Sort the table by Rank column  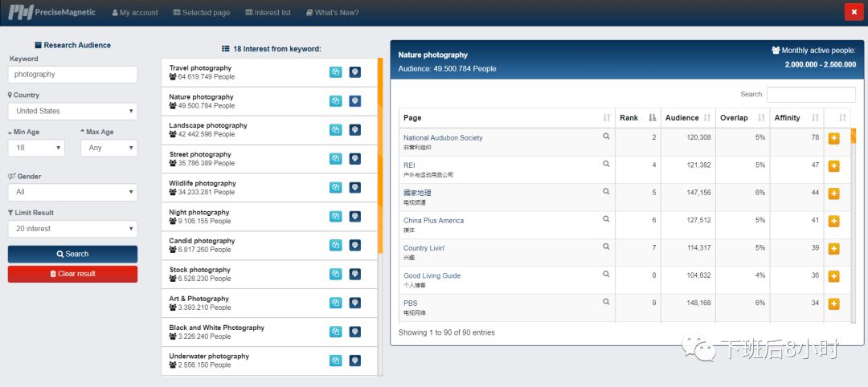pos(638,118)
